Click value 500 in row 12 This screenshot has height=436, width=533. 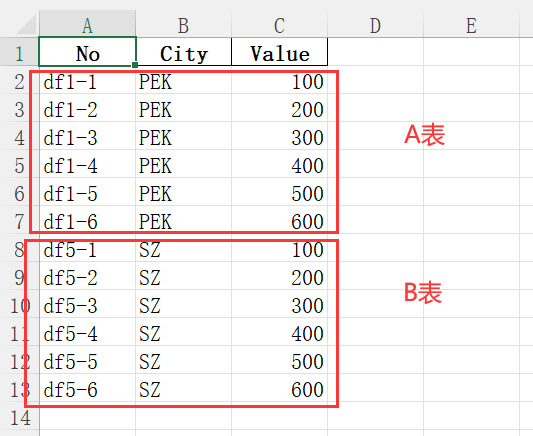[x=280, y=360]
